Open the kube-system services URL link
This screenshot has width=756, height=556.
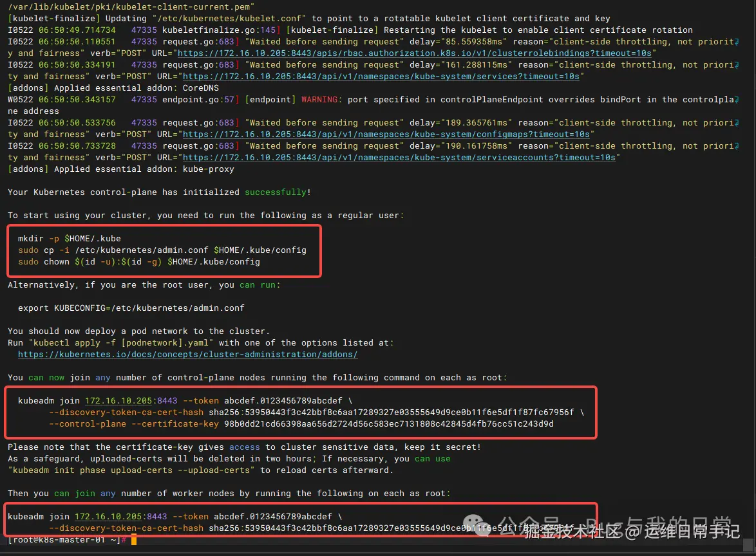(x=381, y=77)
